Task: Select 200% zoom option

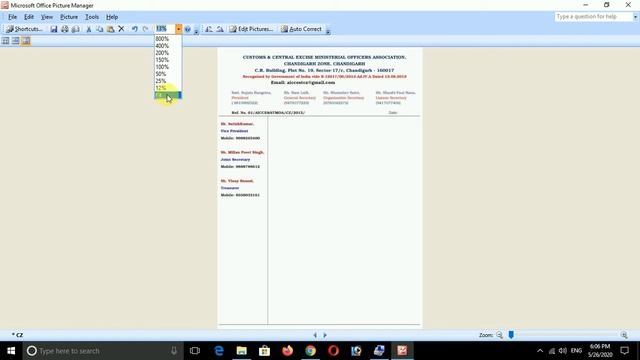Action: pyautogui.click(x=168, y=53)
